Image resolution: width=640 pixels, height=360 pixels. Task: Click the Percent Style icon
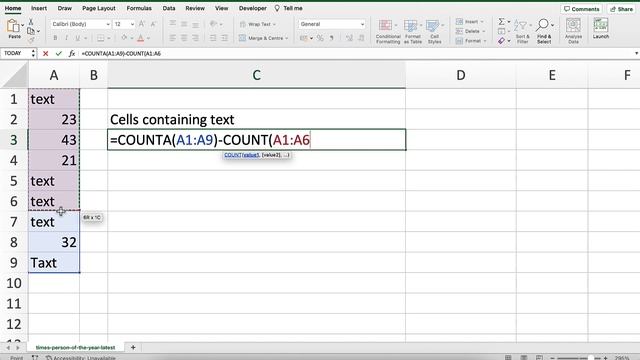coord(320,38)
